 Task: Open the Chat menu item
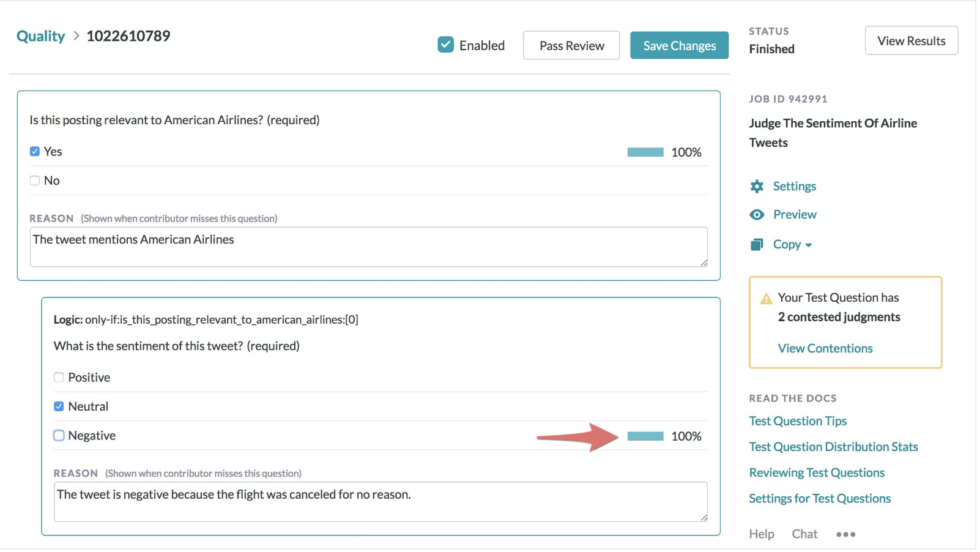[x=804, y=534]
